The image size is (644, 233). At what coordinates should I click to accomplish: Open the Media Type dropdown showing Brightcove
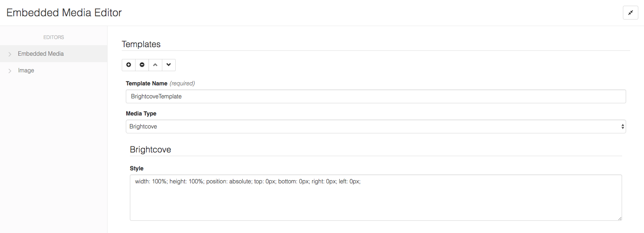point(376,126)
